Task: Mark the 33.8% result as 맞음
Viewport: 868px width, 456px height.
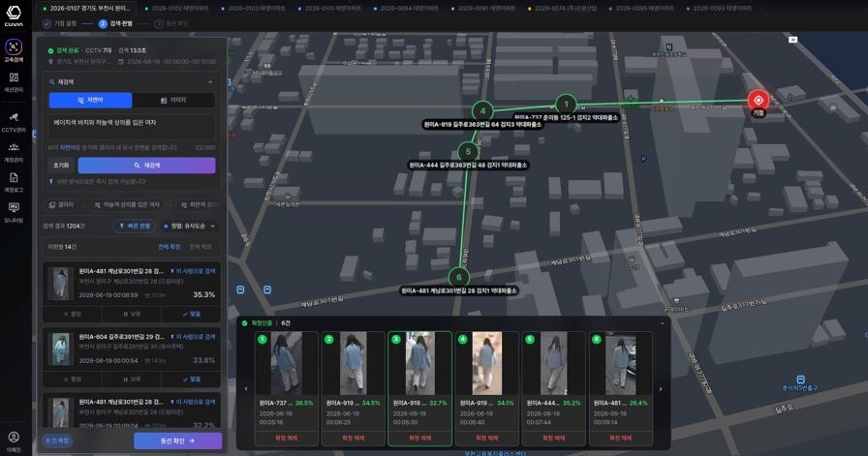Action: coord(191,380)
